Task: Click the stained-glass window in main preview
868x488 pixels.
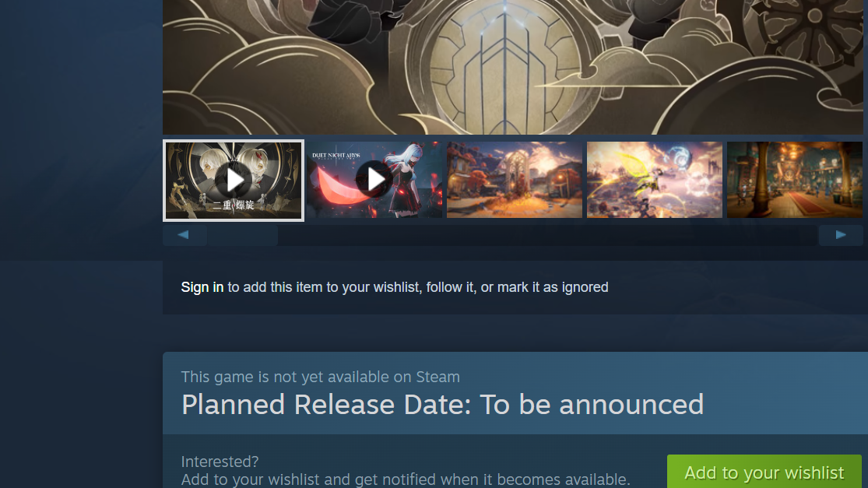Action: [x=504, y=69]
